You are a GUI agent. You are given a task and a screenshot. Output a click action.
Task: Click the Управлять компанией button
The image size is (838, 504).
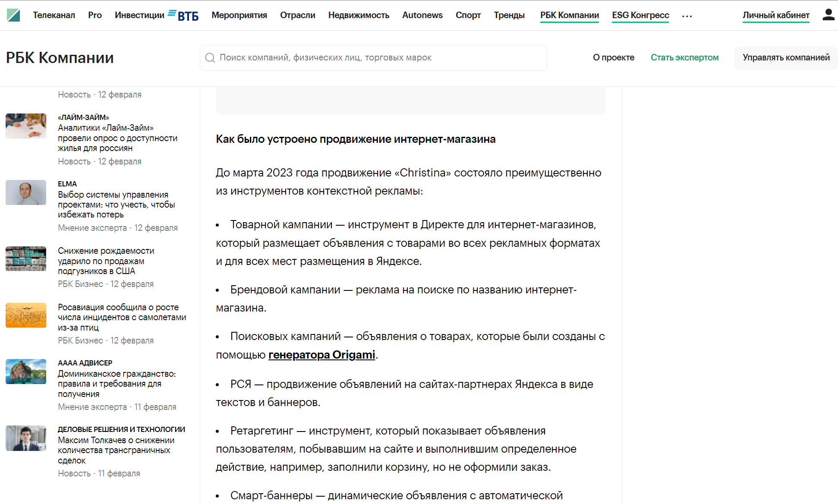click(x=786, y=58)
